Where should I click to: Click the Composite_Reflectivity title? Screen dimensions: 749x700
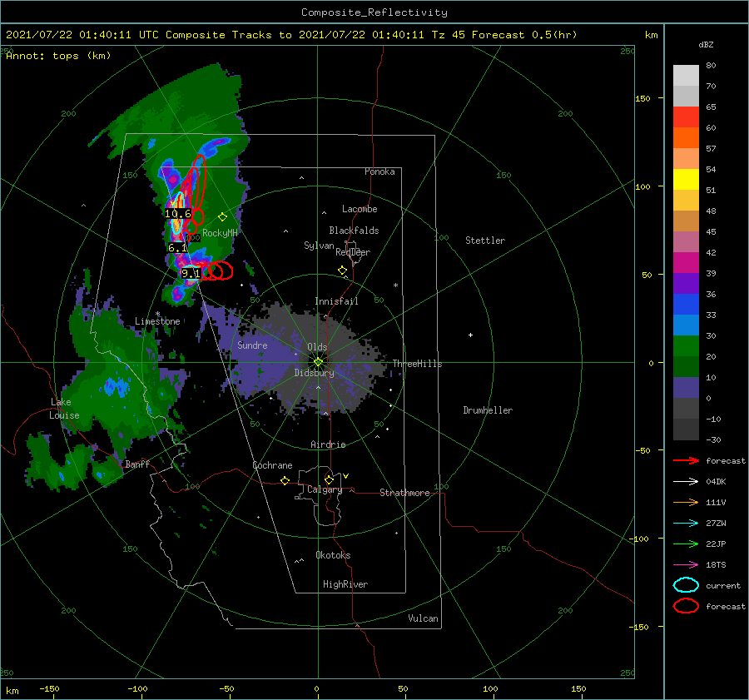pyautogui.click(x=374, y=12)
